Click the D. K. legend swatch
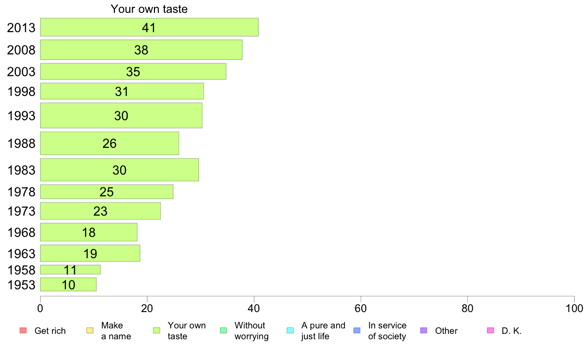The height and width of the screenshot is (364, 588). (490, 331)
